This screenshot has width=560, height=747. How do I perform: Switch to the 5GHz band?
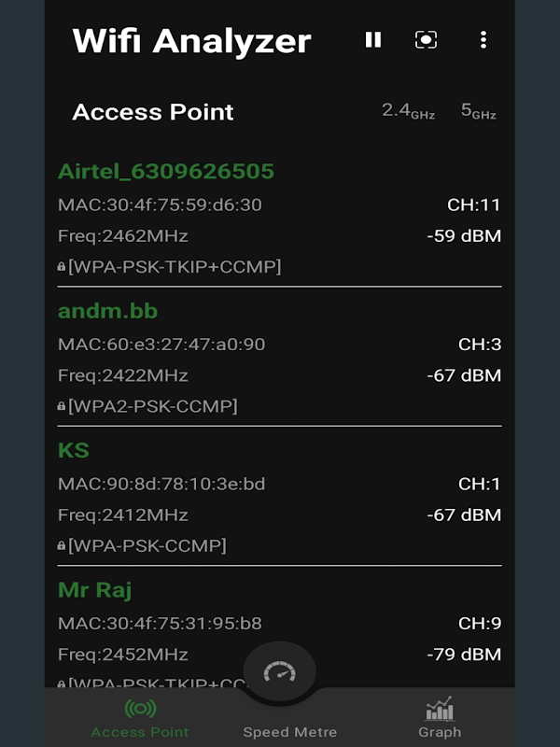(x=478, y=111)
